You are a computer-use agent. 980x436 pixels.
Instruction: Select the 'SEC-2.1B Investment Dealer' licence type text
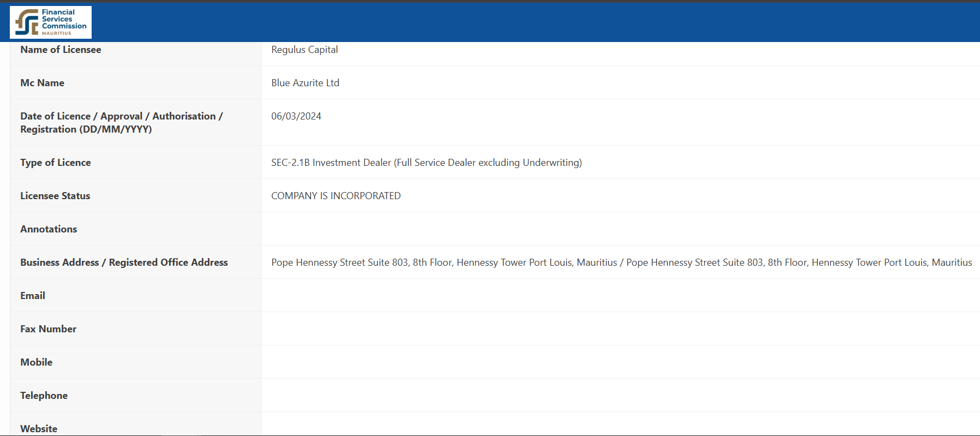point(426,163)
